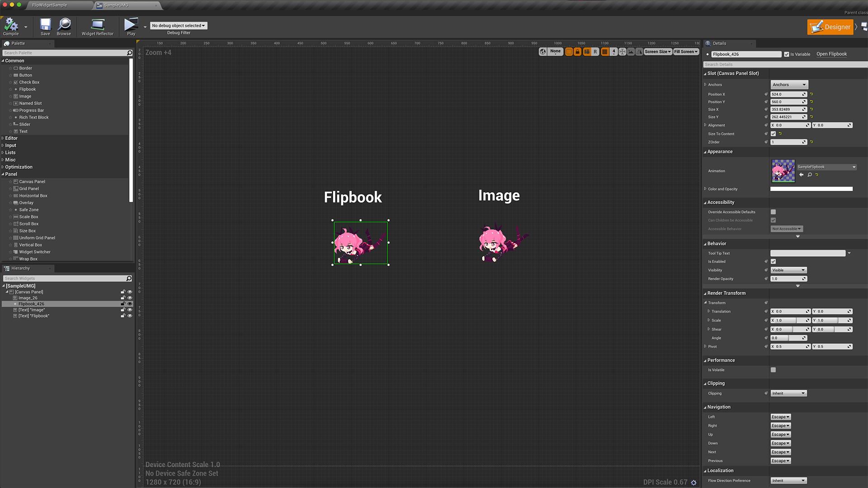The height and width of the screenshot is (488, 868).
Task: Toggle the Is Variable checkbox
Action: (788, 54)
